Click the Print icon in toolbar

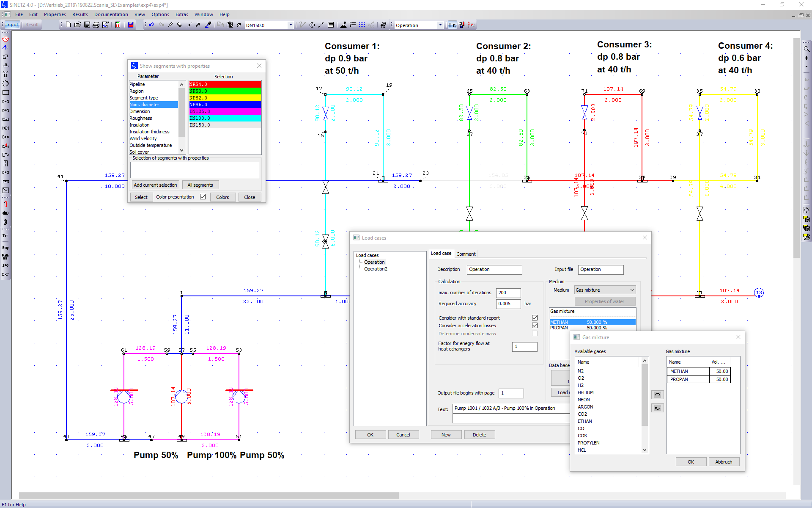tap(96, 25)
